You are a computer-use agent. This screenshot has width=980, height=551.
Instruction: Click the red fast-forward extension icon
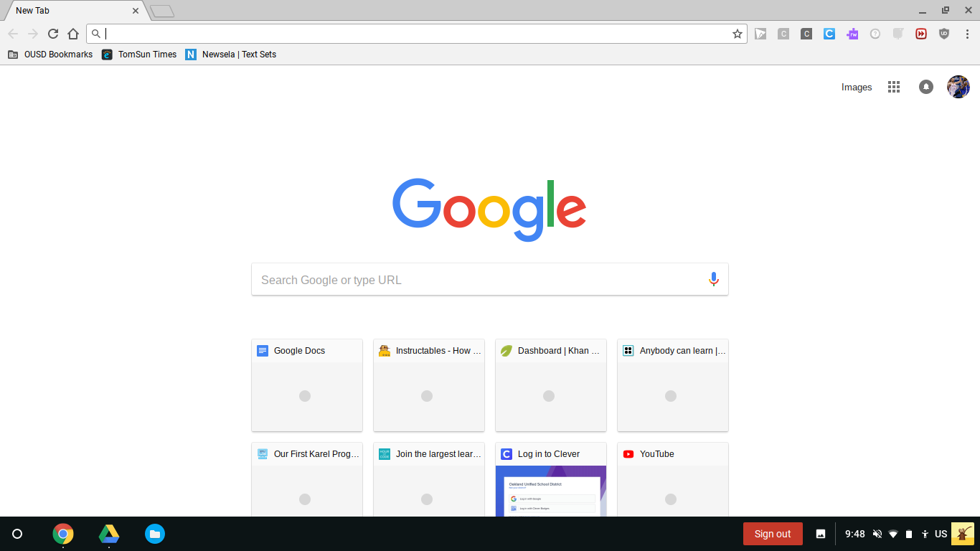point(921,34)
